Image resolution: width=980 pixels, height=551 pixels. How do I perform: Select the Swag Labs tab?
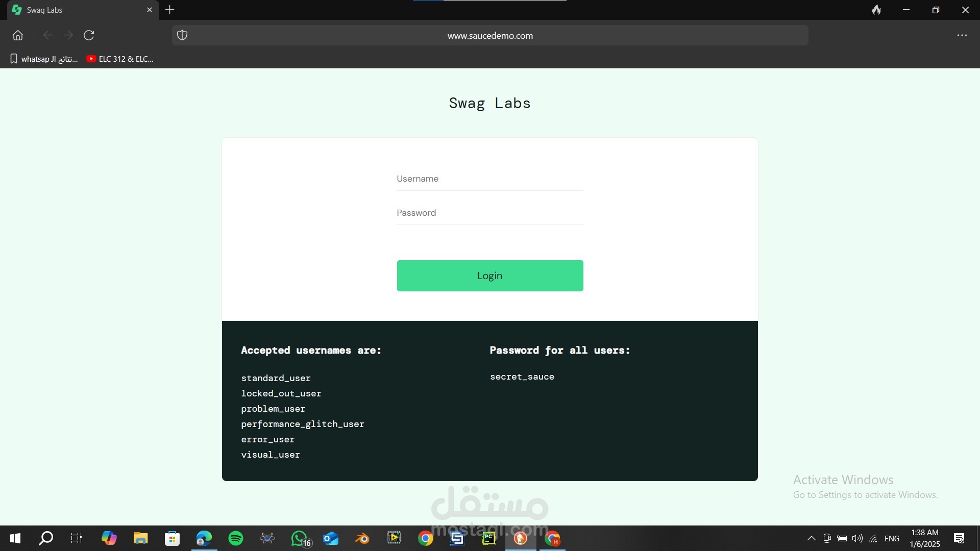tap(77, 10)
